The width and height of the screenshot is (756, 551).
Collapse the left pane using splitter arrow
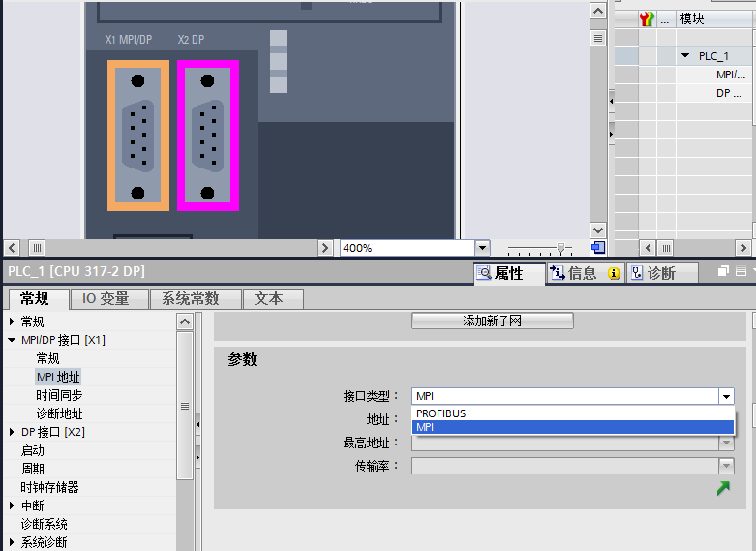(x=197, y=422)
